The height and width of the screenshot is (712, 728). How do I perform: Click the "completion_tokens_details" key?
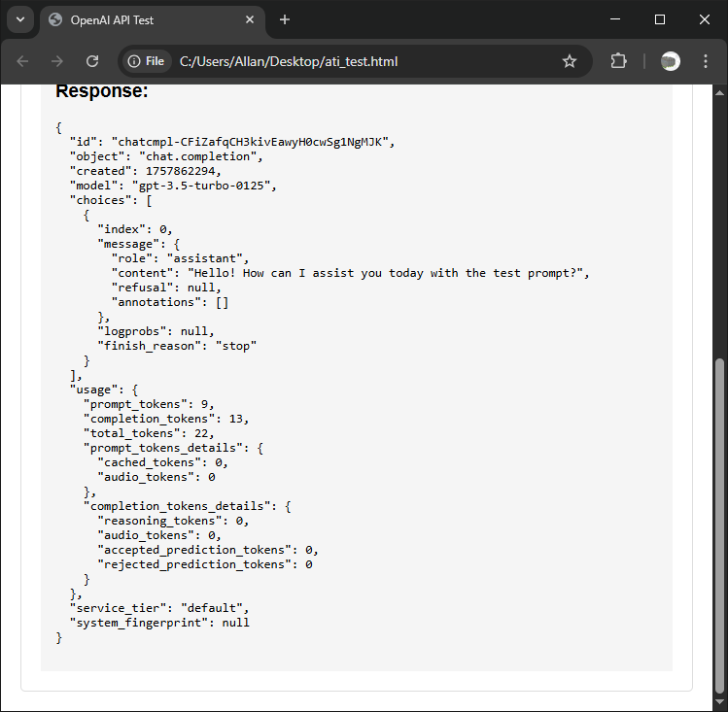(177, 506)
